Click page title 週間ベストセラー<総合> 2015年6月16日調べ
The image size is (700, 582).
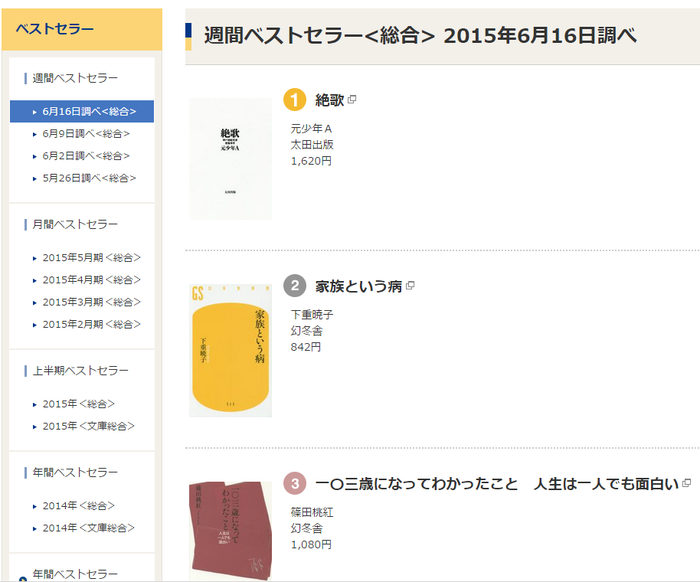[420, 36]
